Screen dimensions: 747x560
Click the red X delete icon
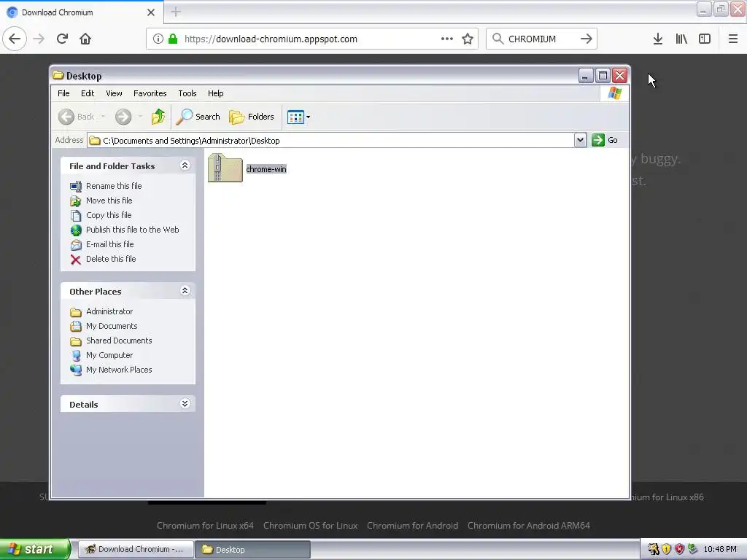[x=76, y=260]
